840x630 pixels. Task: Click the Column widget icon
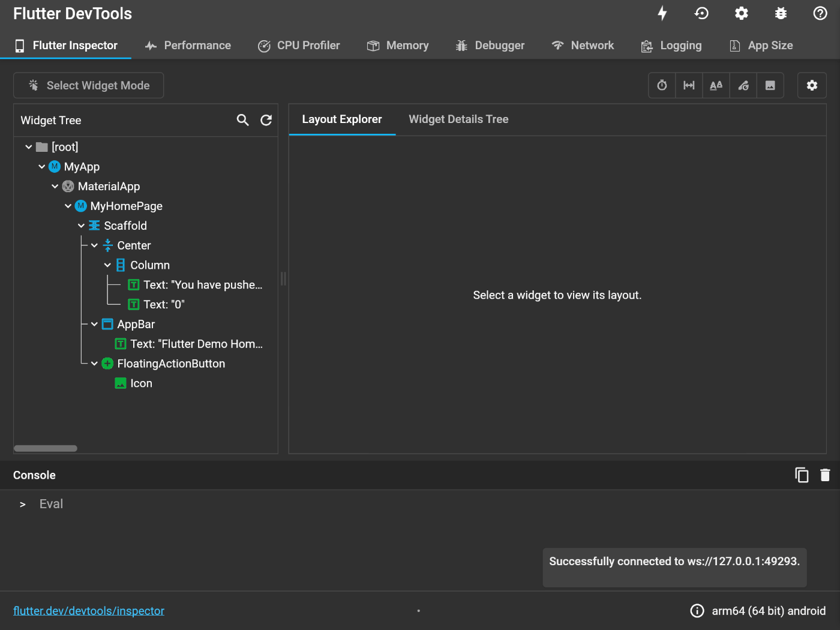click(121, 265)
